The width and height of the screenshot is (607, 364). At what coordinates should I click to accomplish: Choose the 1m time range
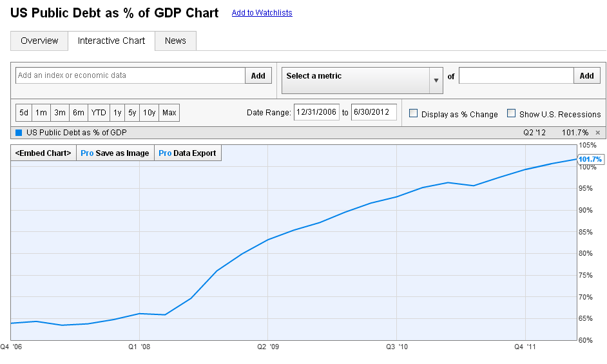(41, 113)
